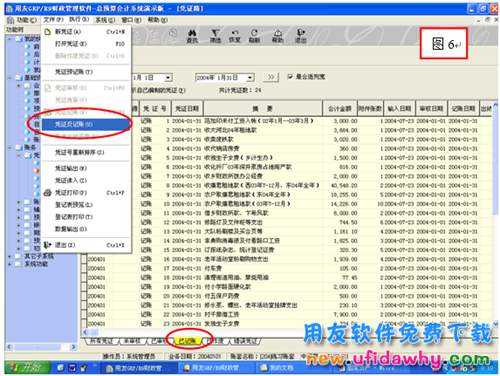Choose 凭证反记账 in the file menu
This screenshot has height=376, width=500.
86,124
